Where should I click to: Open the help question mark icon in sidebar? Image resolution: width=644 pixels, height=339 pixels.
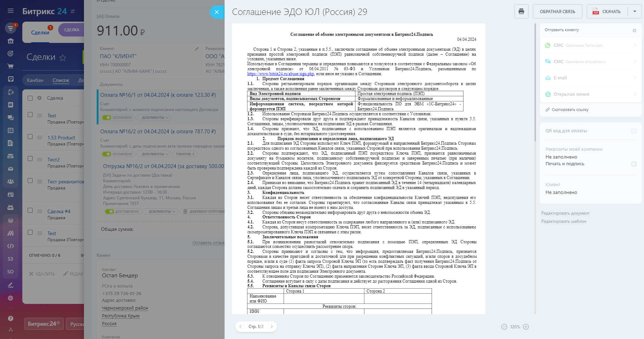pos(11,318)
